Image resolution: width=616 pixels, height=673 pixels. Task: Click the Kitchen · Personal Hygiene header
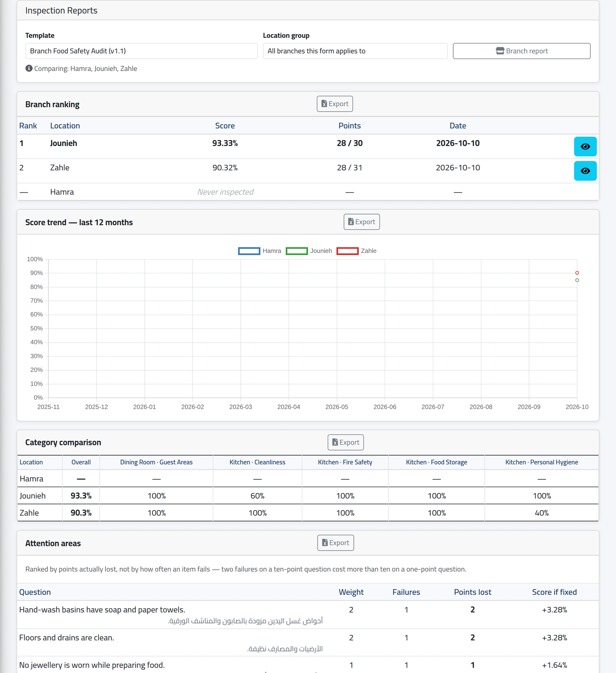click(542, 462)
